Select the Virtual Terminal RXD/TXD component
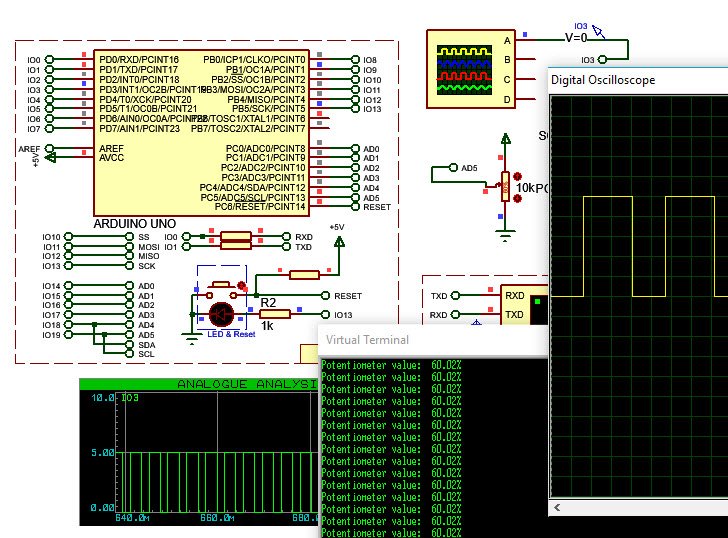 524,305
